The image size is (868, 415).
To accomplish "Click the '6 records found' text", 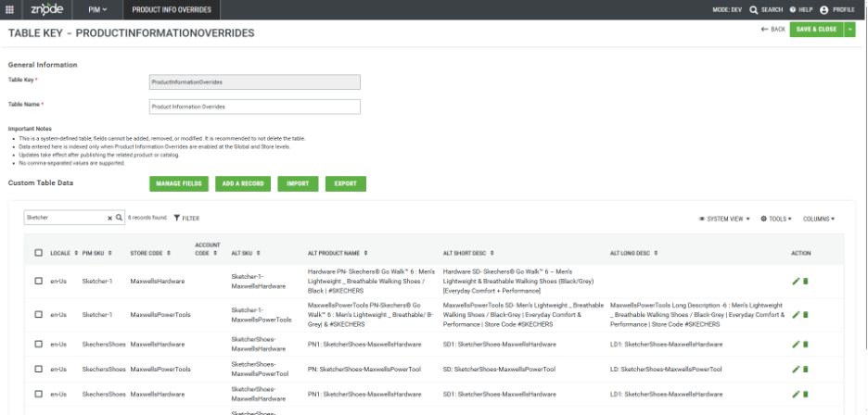I will [147, 218].
